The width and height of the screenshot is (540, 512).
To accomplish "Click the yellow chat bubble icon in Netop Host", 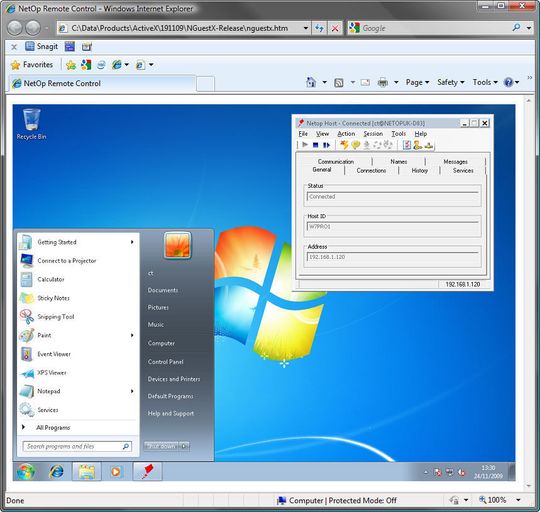I will pyautogui.click(x=355, y=145).
